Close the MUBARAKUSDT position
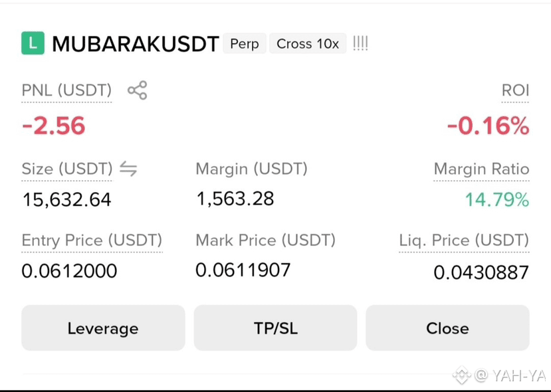 (448, 328)
